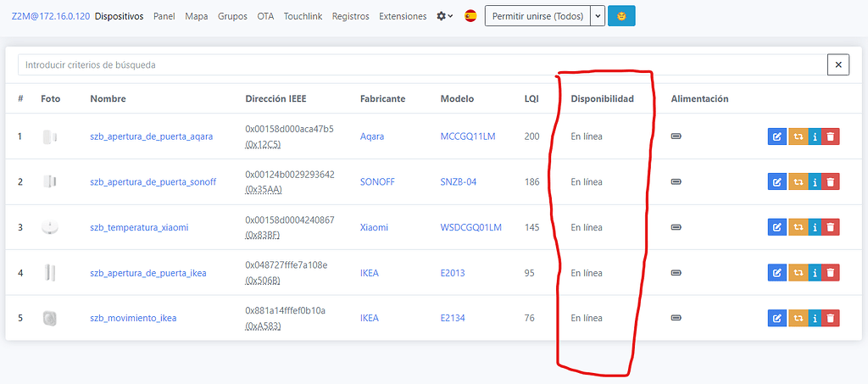The height and width of the screenshot is (384, 868).
Task: Rename szb_apertura_de_puerta_ikea with edit icon
Action: tap(776, 272)
